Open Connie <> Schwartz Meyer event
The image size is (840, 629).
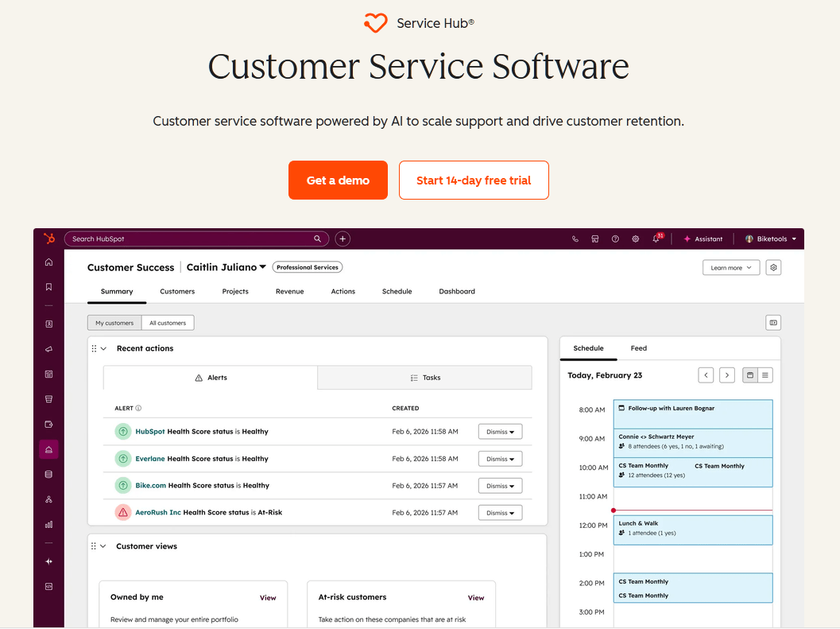(693, 443)
